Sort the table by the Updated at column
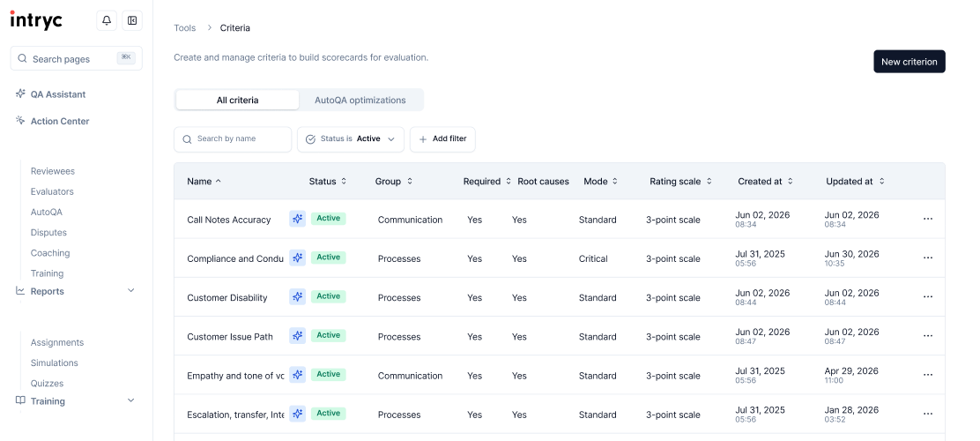The height and width of the screenshot is (441, 980). tap(856, 182)
